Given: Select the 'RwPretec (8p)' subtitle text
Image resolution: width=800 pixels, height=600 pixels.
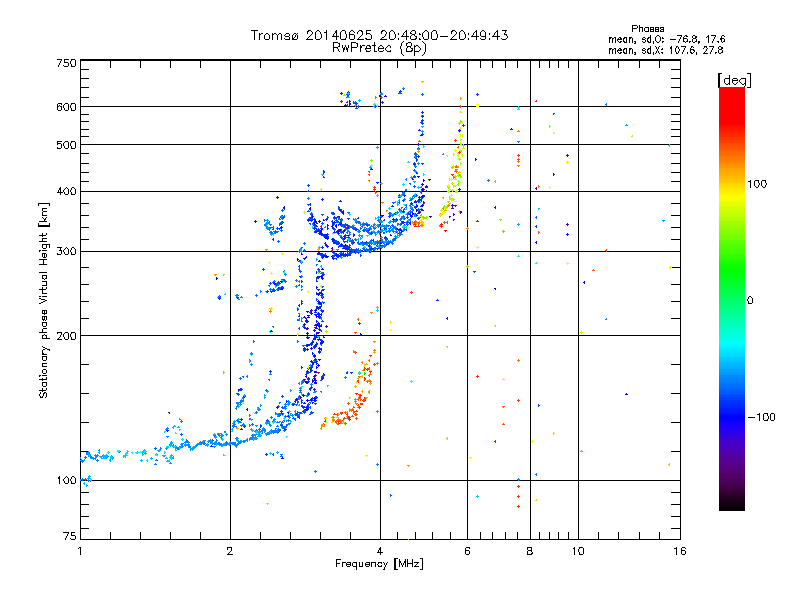Looking at the screenshot, I should click(379, 48).
